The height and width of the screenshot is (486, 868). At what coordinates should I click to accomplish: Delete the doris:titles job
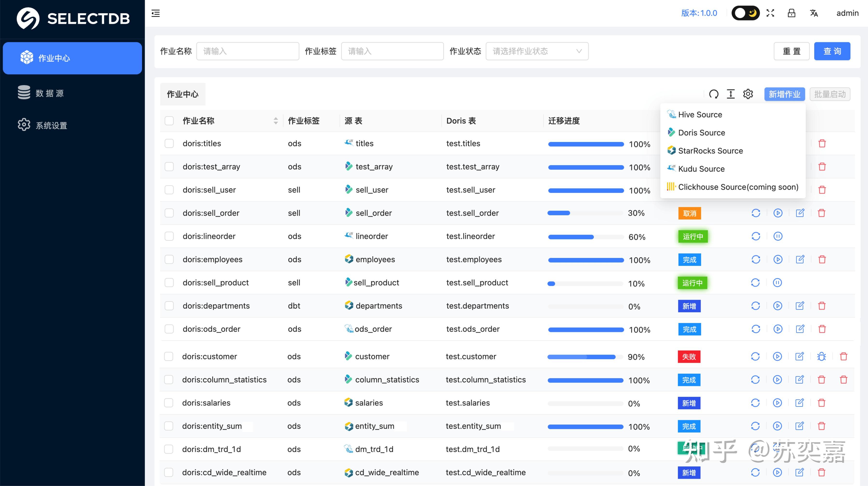[x=822, y=143]
